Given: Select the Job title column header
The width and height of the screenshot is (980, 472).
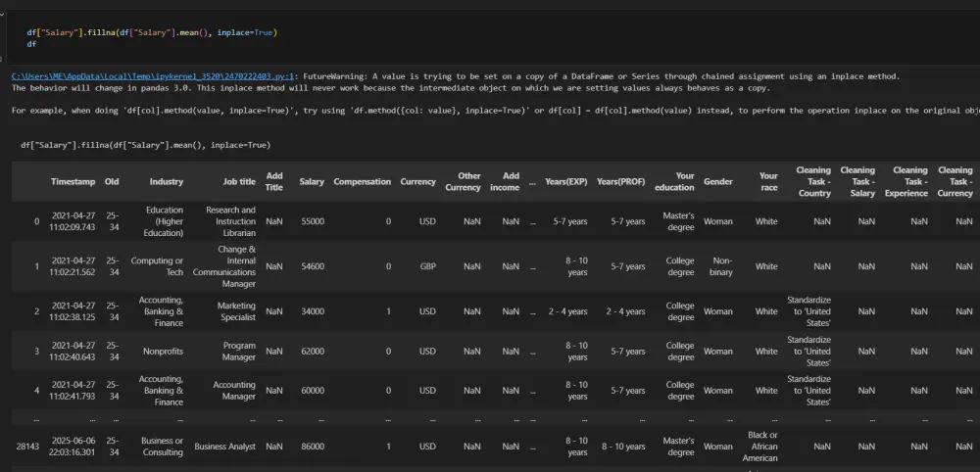Looking at the screenshot, I should pyautogui.click(x=239, y=182).
